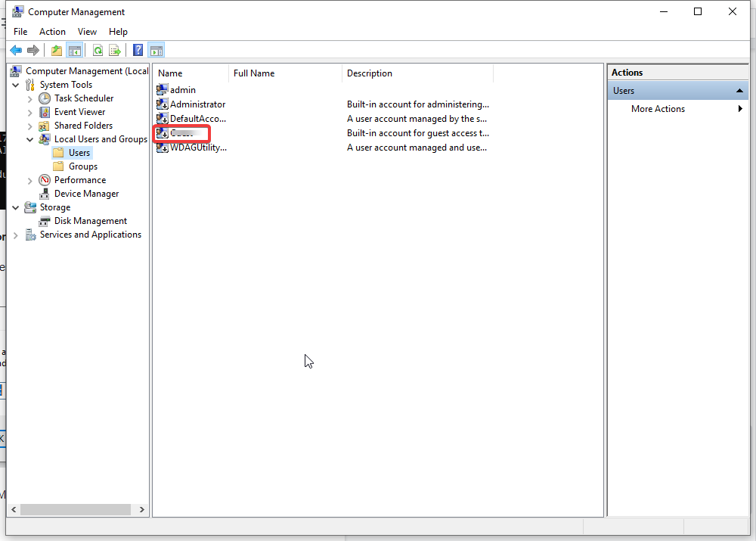Expand the Event Viewer node

30,113
